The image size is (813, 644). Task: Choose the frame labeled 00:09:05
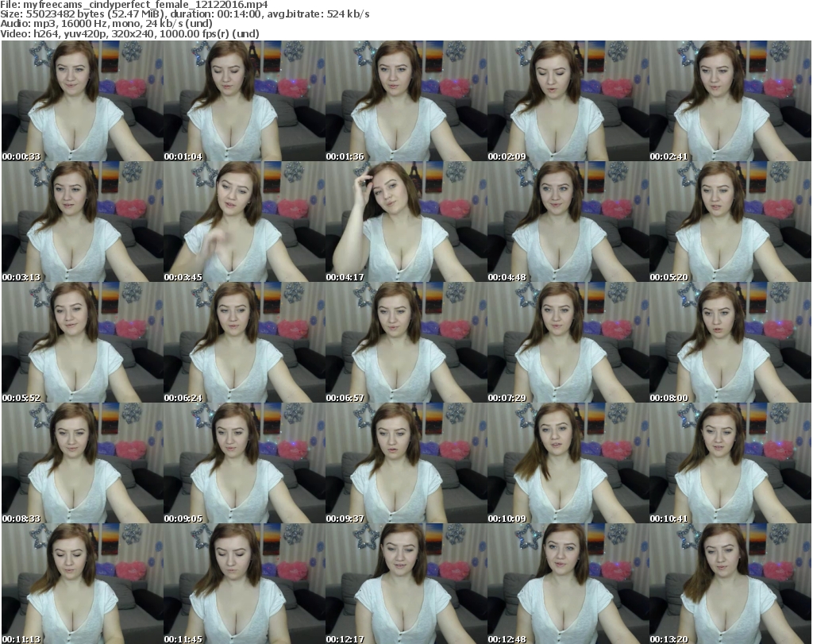(245, 463)
